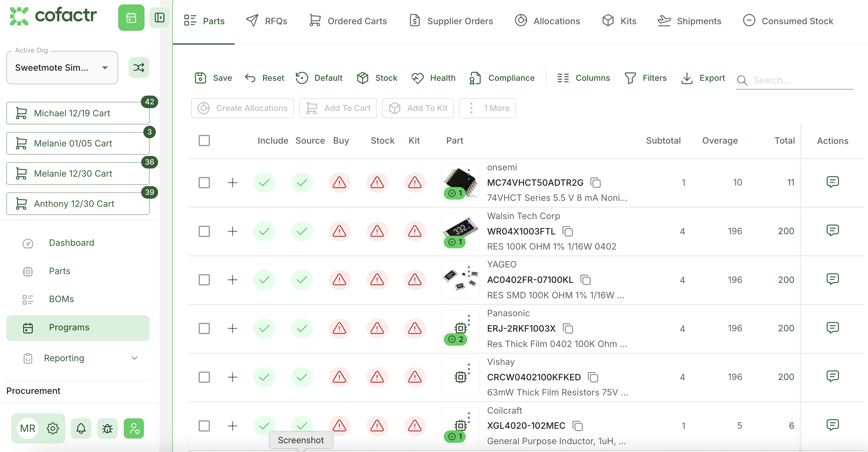Expand the MC74VHCT50ADTR2G row with plus

coord(233,183)
